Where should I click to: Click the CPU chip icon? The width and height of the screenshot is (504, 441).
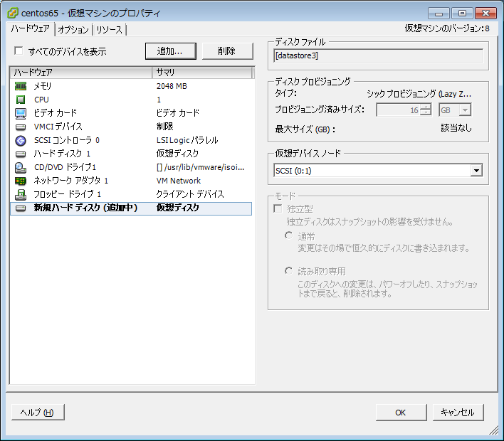pos(21,100)
